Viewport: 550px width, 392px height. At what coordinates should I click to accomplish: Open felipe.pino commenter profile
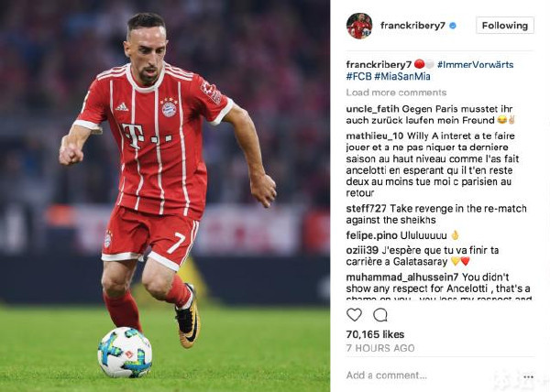(x=371, y=235)
